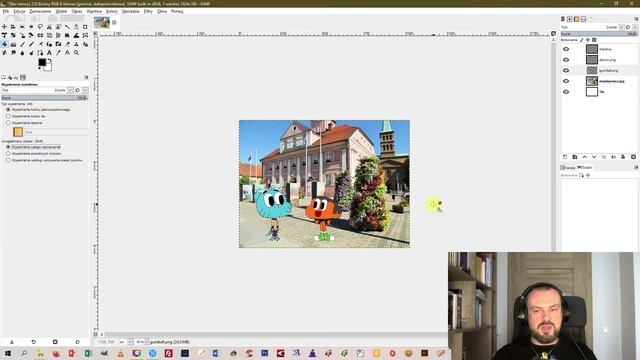Open Channels dock tab configuration menu
This screenshot has width=640, height=360.
[x=636, y=167]
